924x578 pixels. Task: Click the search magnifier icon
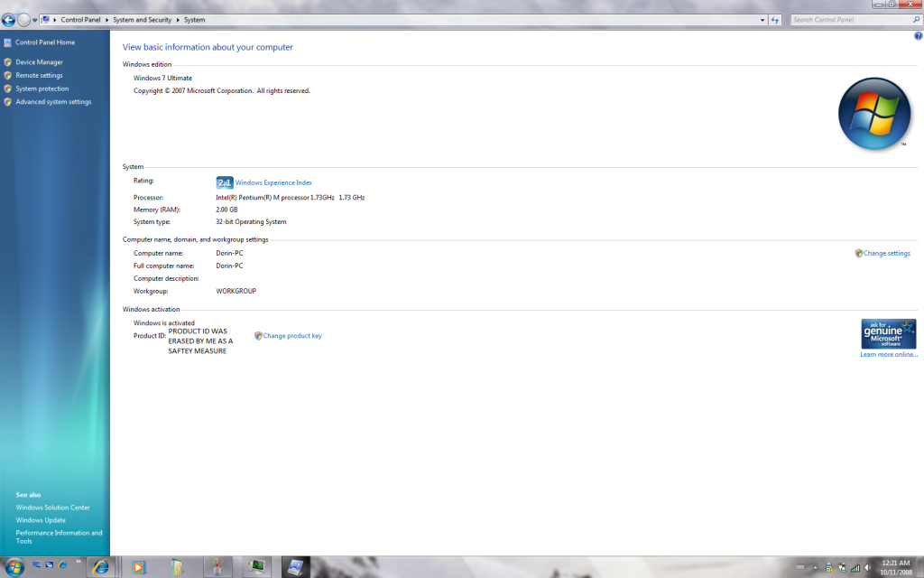[x=917, y=20]
